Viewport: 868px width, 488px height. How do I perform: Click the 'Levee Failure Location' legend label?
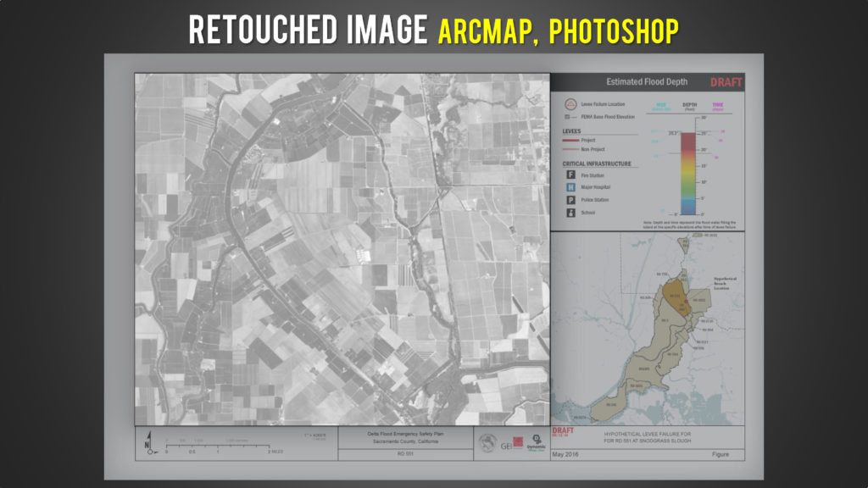603,104
